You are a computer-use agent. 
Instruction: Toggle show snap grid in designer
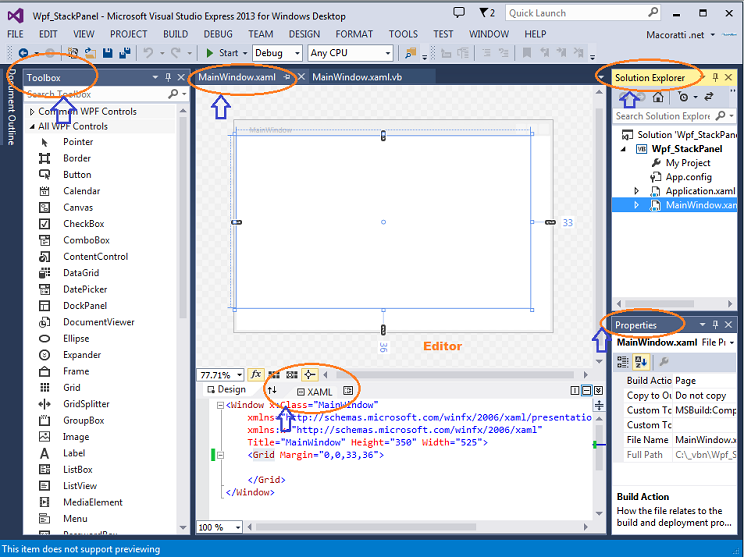point(274,375)
